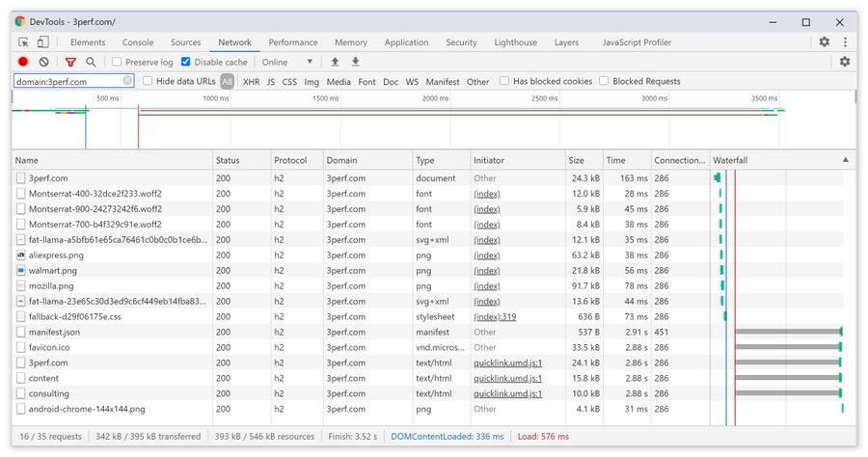
Task: Go to the Memory tab
Action: click(x=350, y=42)
